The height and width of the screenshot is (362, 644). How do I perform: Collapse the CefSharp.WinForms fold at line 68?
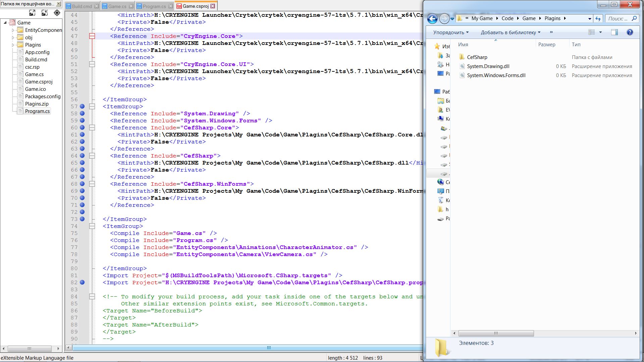point(92,184)
